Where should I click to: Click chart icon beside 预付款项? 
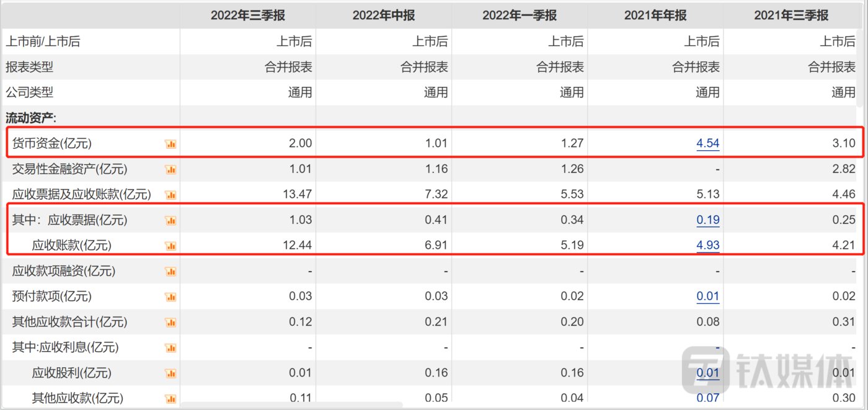tap(170, 296)
